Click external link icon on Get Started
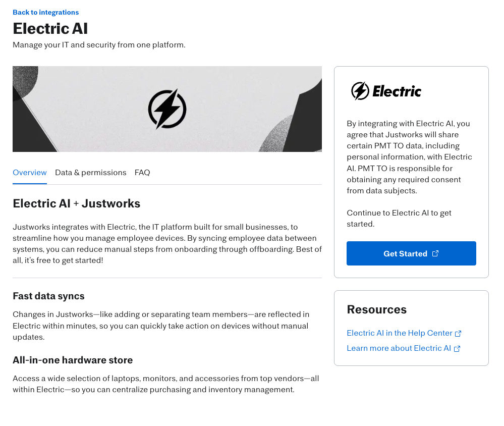This screenshot has width=504, height=426. [435, 253]
